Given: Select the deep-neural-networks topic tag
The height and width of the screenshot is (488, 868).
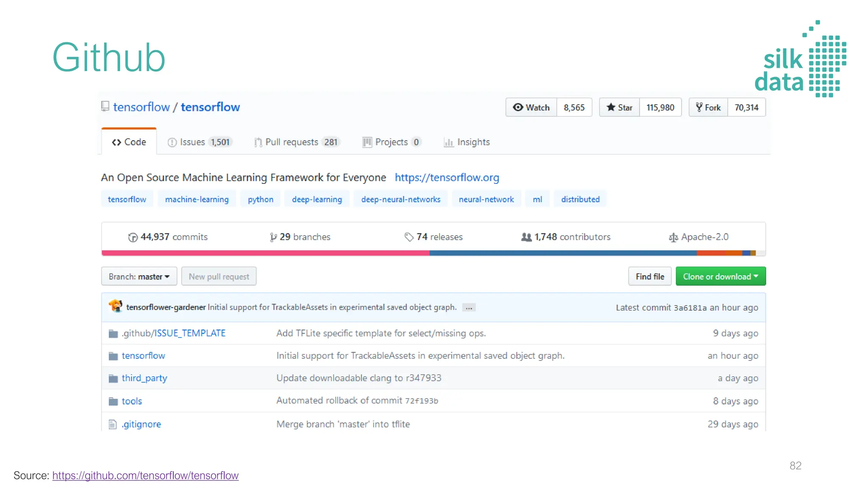Looking at the screenshot, I should (401, 199).
